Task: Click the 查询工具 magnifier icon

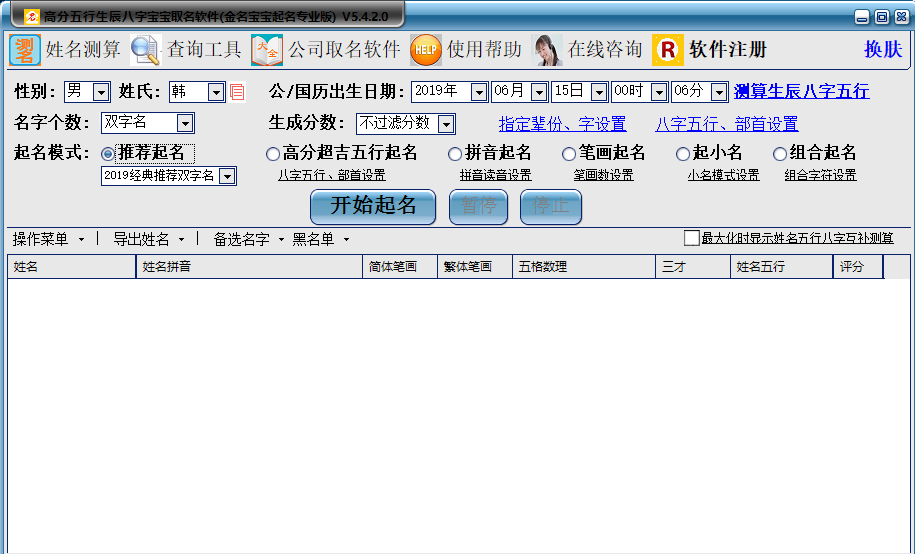Action: (x=145, y=50)
